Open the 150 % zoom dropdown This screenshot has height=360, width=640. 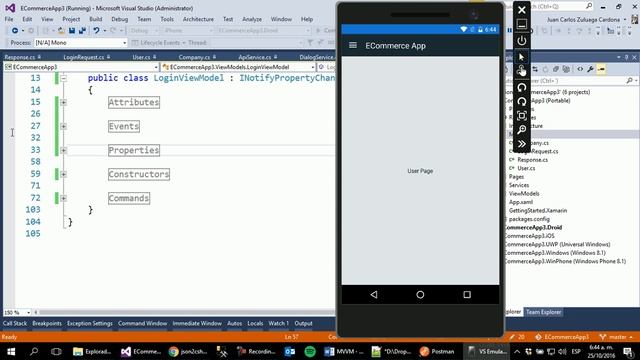(28, 313)
